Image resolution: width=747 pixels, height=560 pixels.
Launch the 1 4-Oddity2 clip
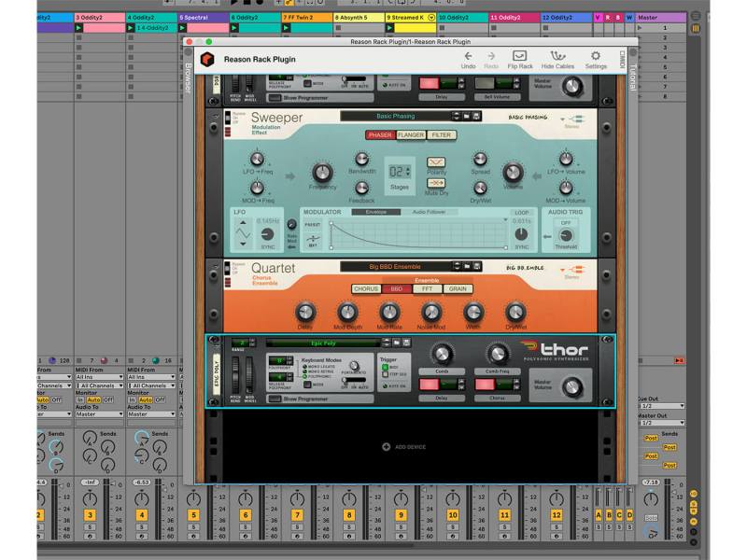(x=131, y=28)
